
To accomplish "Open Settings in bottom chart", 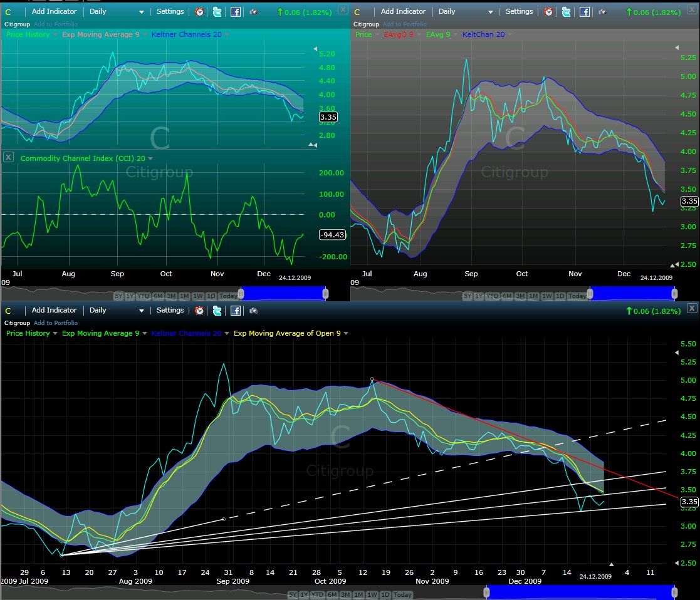I will pyautogui.click(x=170, y=310).
